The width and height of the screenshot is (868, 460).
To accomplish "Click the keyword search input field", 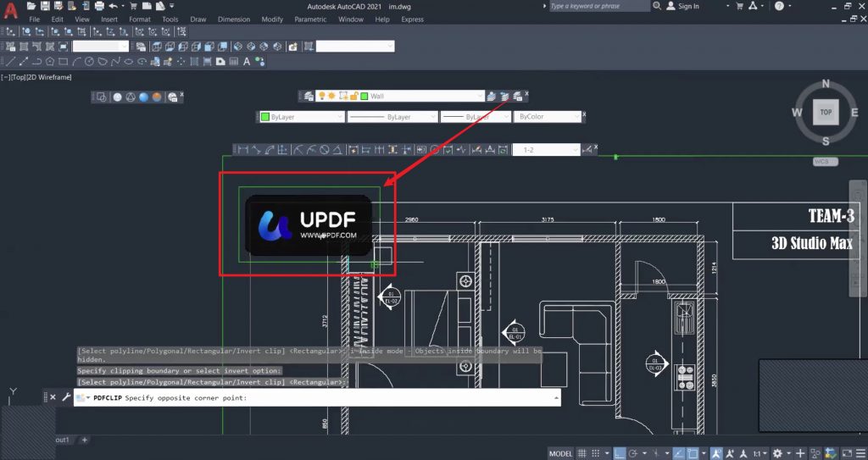I will tap(599, 6).
